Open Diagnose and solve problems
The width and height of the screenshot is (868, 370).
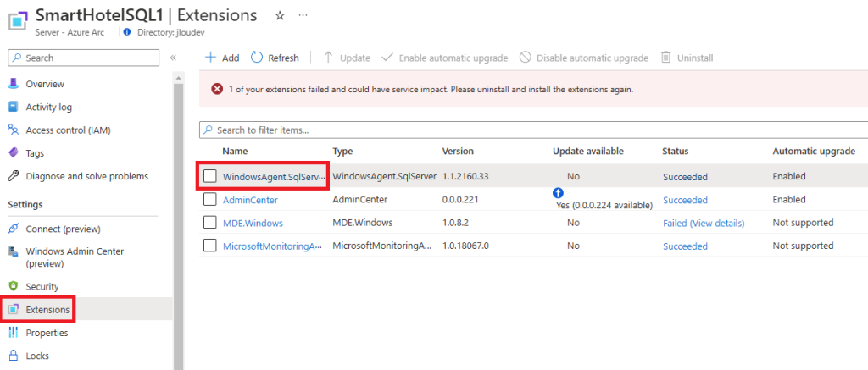(87, 176)
